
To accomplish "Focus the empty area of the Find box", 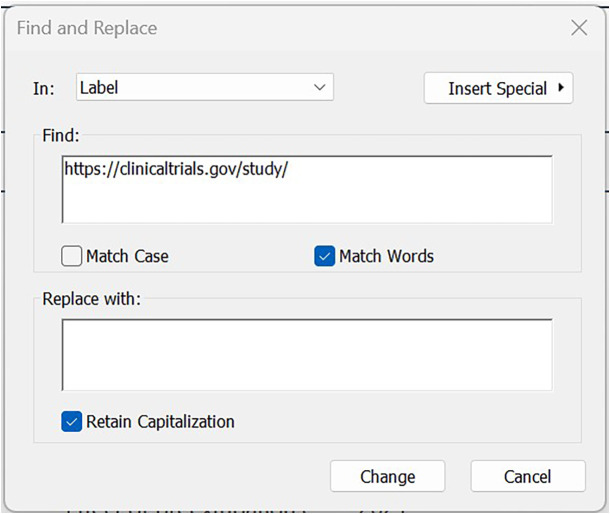I will 307,200.
